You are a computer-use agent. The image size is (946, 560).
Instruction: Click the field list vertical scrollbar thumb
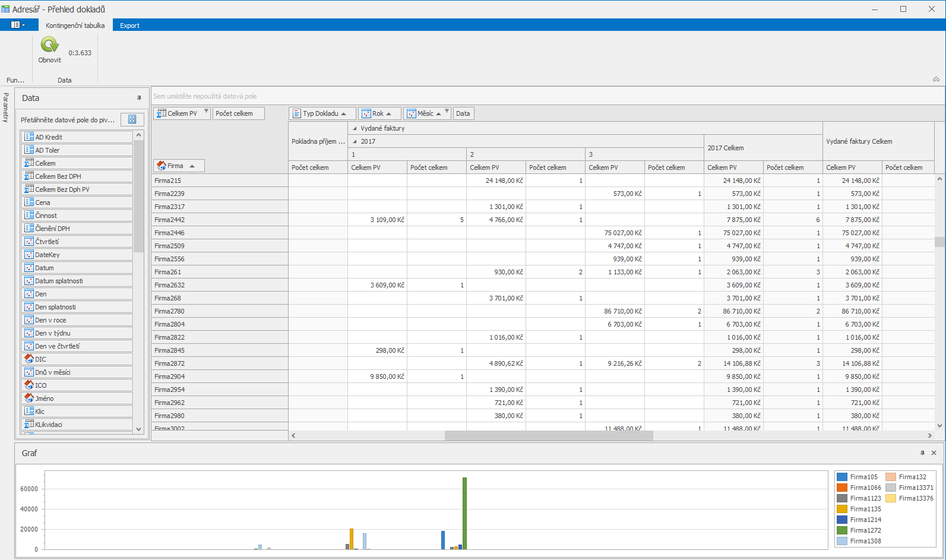(x=139, y=197)
